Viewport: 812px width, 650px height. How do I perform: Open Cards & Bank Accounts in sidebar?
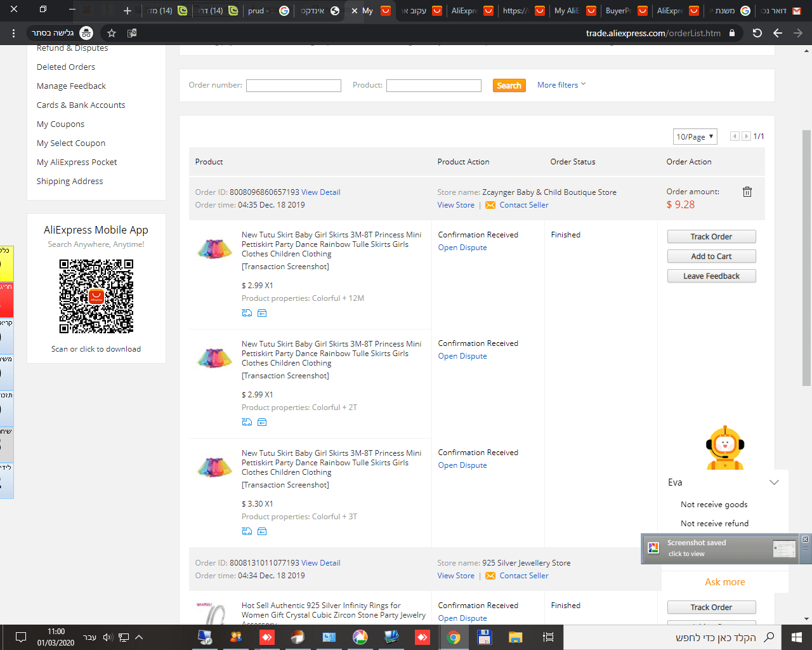(x=81, y=105)
